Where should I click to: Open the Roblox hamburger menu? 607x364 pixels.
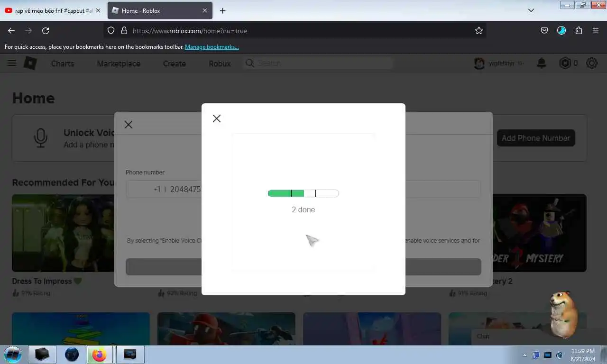pos(12,63)
